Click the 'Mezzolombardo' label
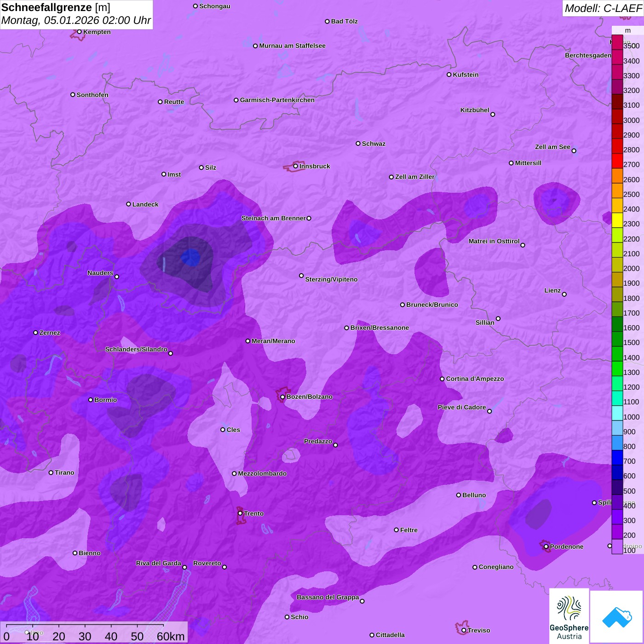 pos(262,473)
